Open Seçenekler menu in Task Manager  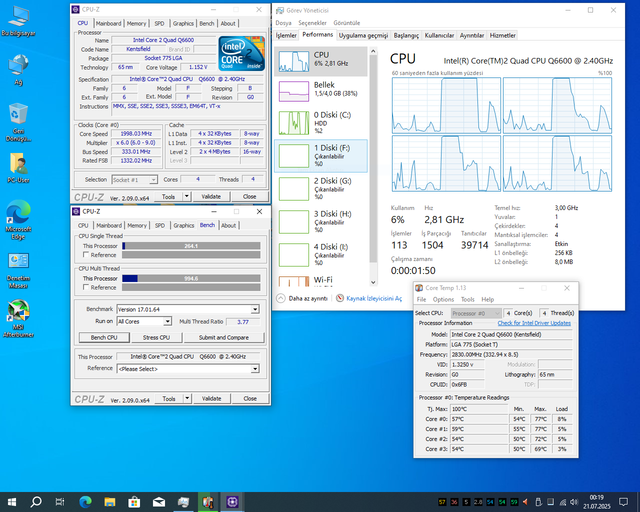pyautogui.click(x=312, y=23)
